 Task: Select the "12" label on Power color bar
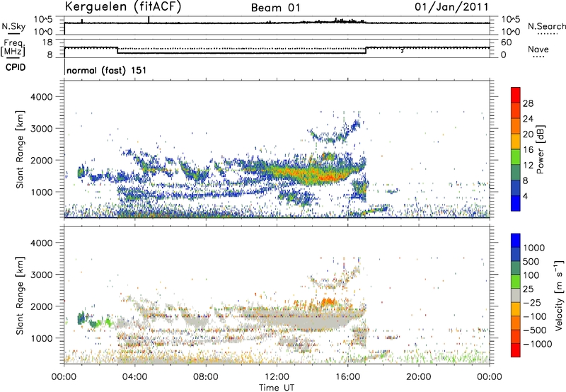[528, 166]
